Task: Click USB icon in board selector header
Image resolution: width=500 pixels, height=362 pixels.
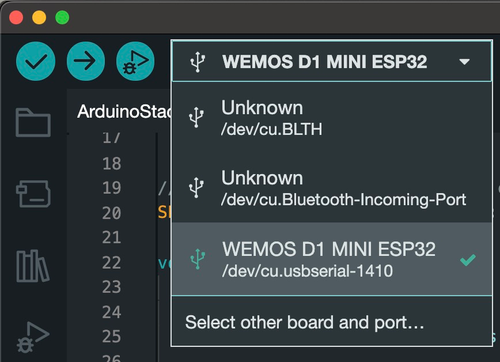Action: point(198,62)
